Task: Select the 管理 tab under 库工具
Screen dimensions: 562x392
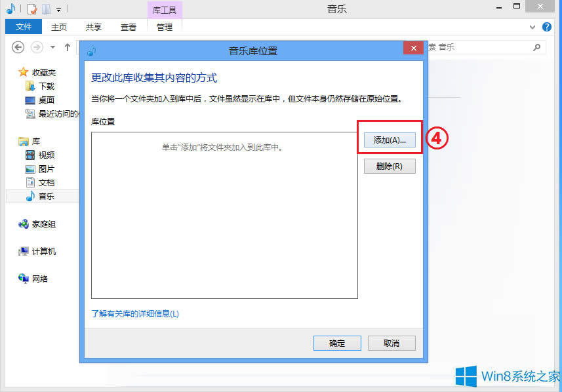Action: coord(164,27)
